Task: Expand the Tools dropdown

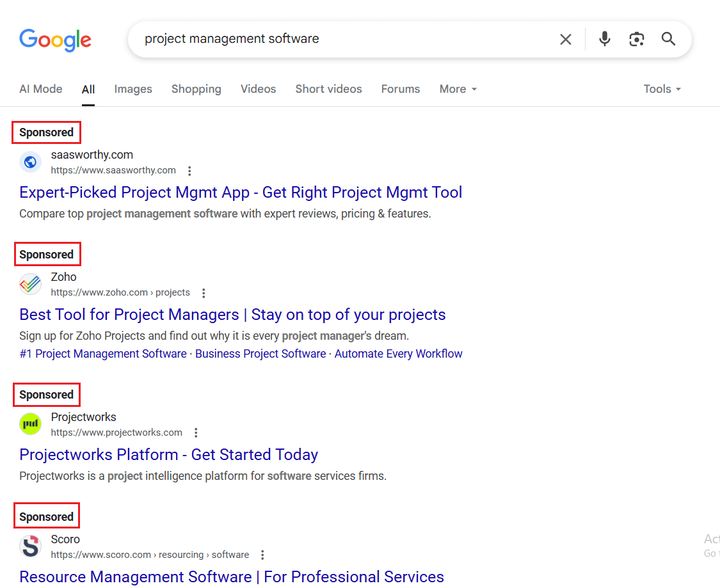Action: coord(662,89)
